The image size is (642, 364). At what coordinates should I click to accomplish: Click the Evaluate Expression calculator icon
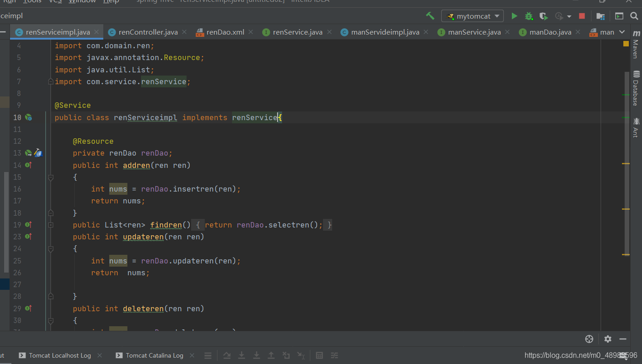tap(319, 355)
